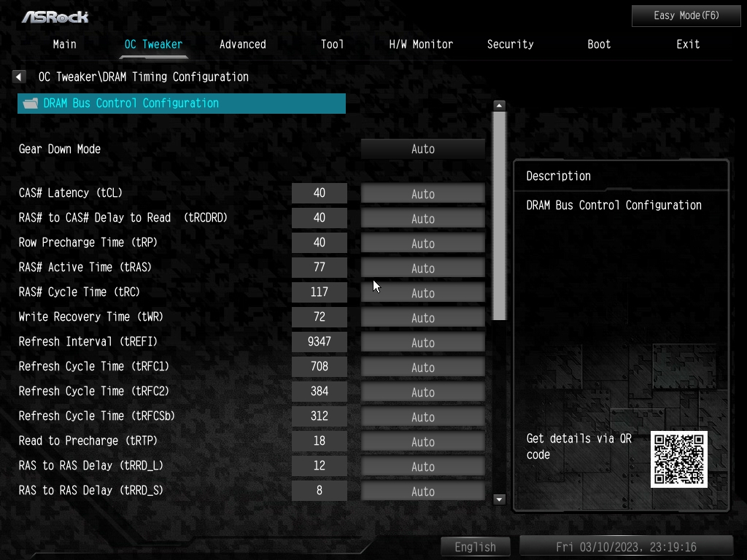
Task: Select the RAS to RAS Delay (tRRD_S) label
Action: click(x=91, y=490)
